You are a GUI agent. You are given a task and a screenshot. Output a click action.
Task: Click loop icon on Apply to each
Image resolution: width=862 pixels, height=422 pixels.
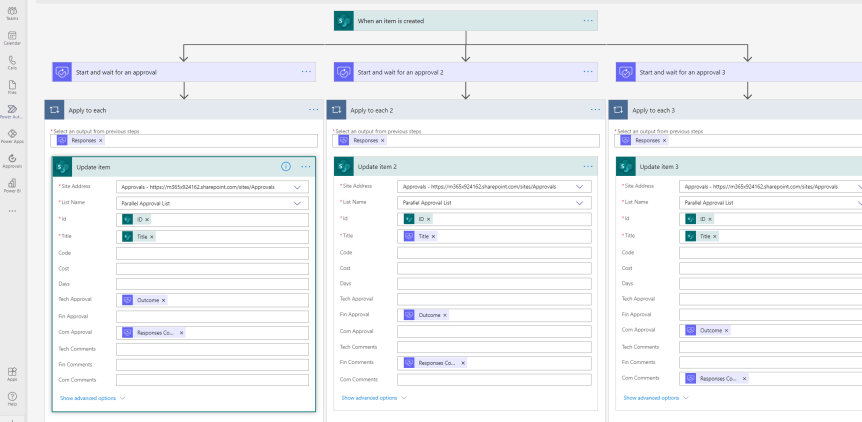pyautogui.click(x=54, y=110)
